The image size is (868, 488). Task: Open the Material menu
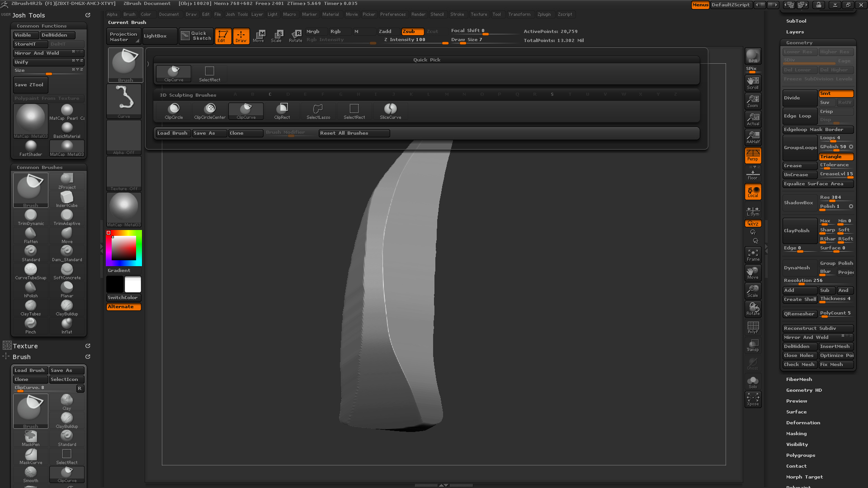tap(330, 14)
